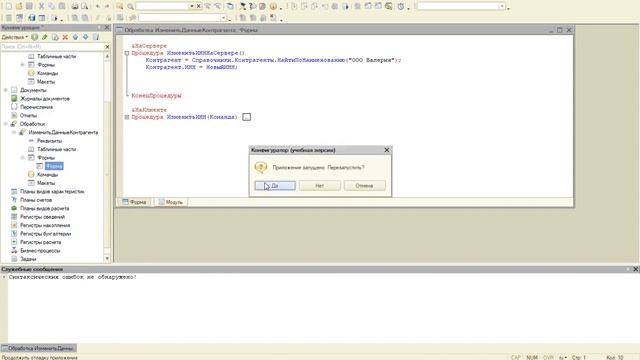
Task: Click Да in the restart dialog
Action: [x=275, y=186]
